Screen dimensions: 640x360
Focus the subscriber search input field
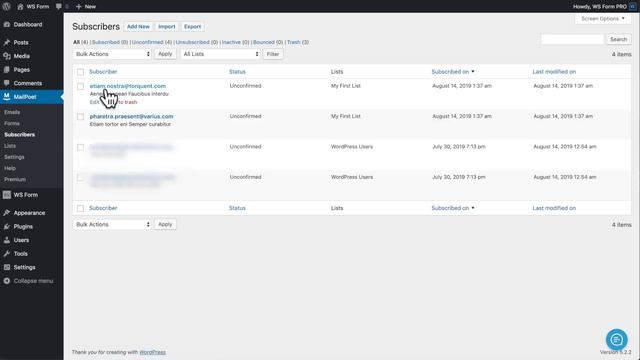(x=572, y=39)
